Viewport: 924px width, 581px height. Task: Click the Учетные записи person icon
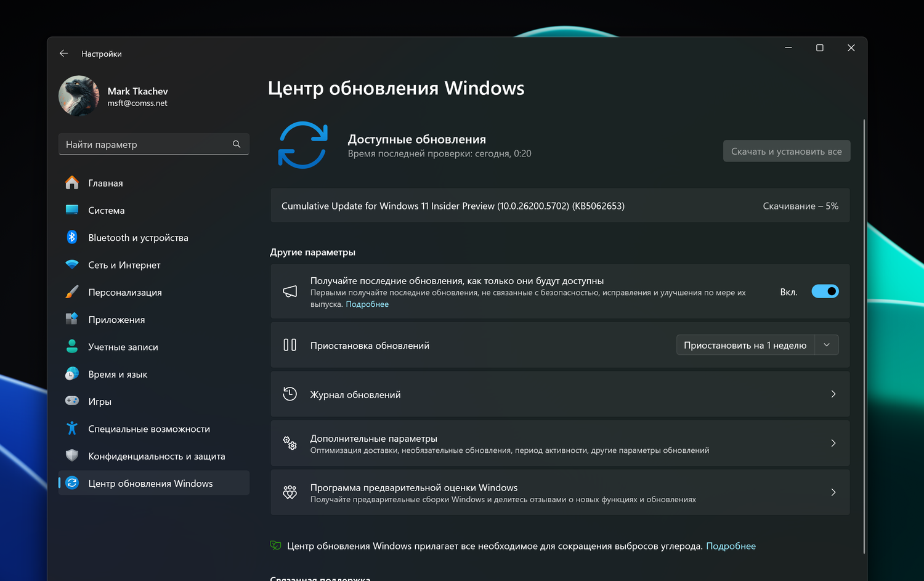click(x=72, y=347)
